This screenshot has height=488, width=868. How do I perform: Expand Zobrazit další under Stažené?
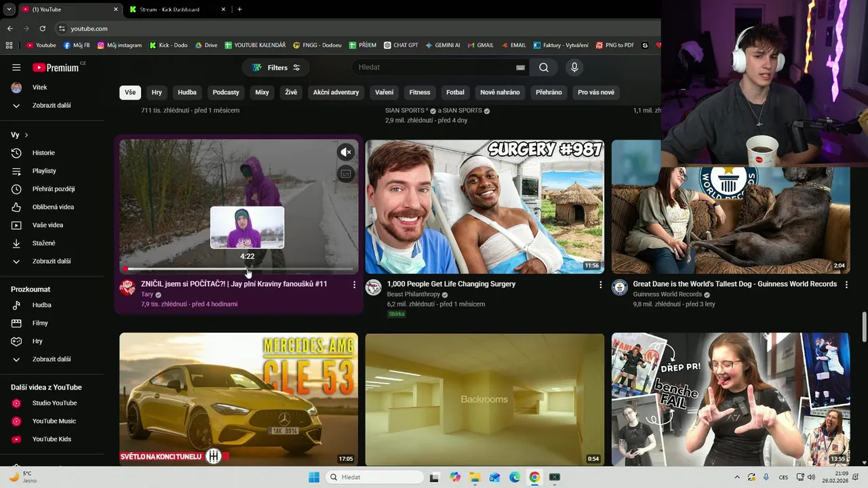pyautogui.click(x=52, y=261)
